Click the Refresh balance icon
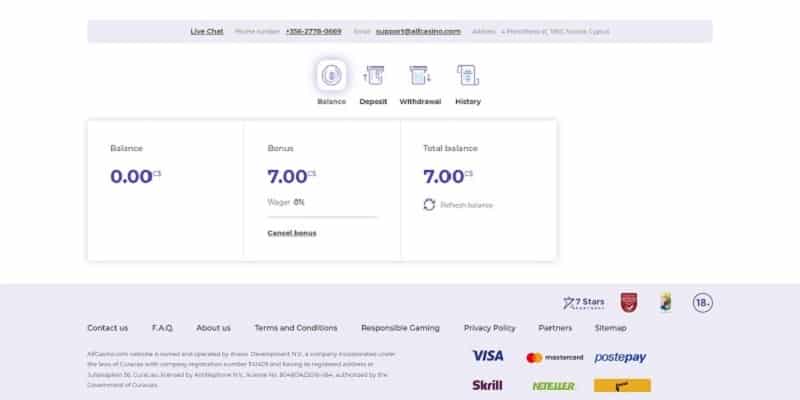Screen dimensions: 800x400 pos(429,205)
